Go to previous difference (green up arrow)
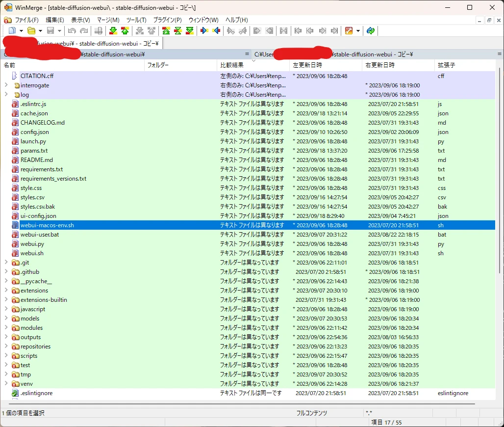504x427 pixels. point(125,31)
